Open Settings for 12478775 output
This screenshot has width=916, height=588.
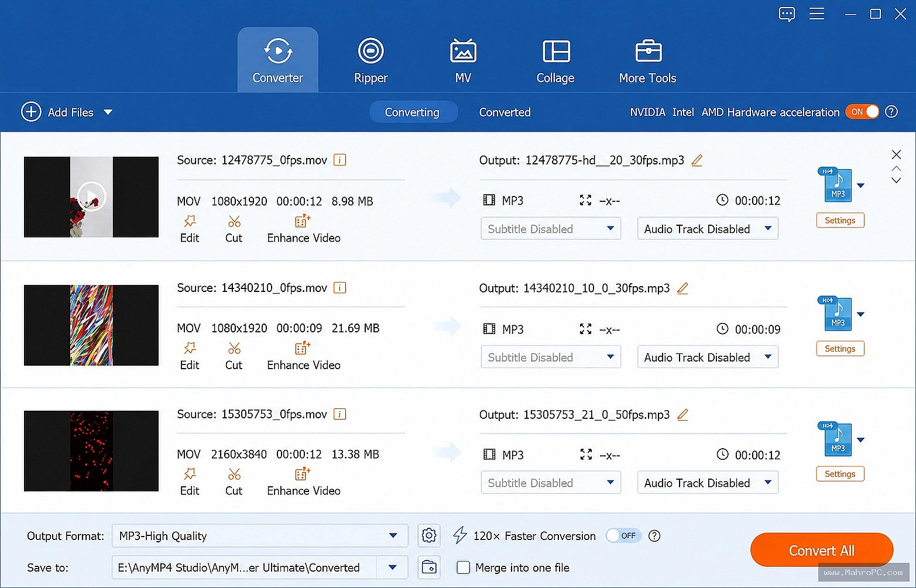click(x=840, y=220)
